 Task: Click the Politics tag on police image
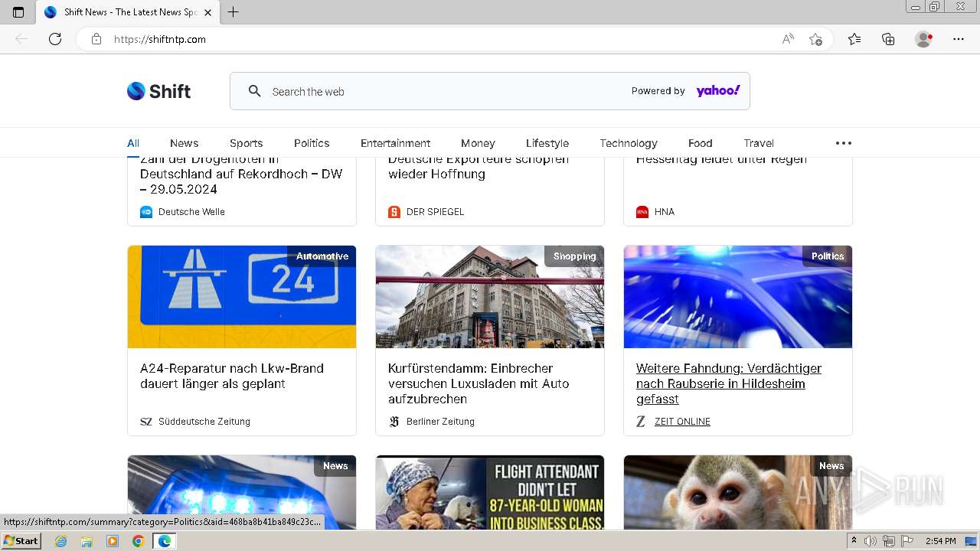click(x=828, y=256)
